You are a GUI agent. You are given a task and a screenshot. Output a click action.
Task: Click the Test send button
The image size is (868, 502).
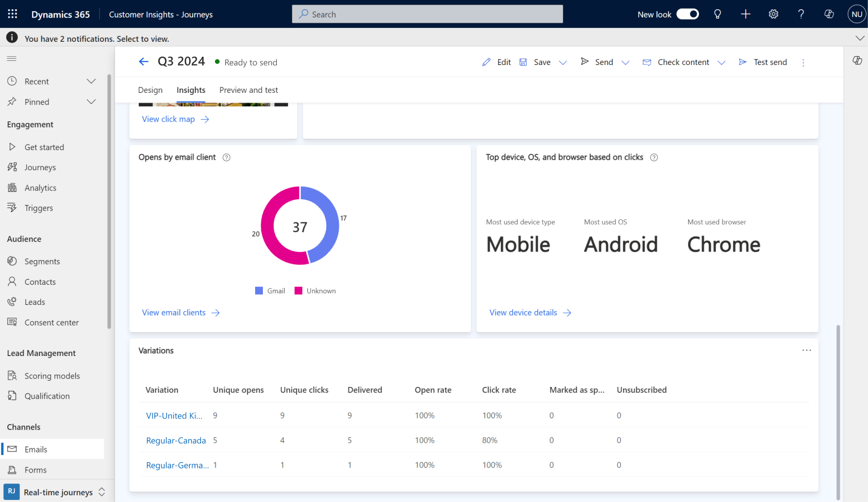point(763,62)
